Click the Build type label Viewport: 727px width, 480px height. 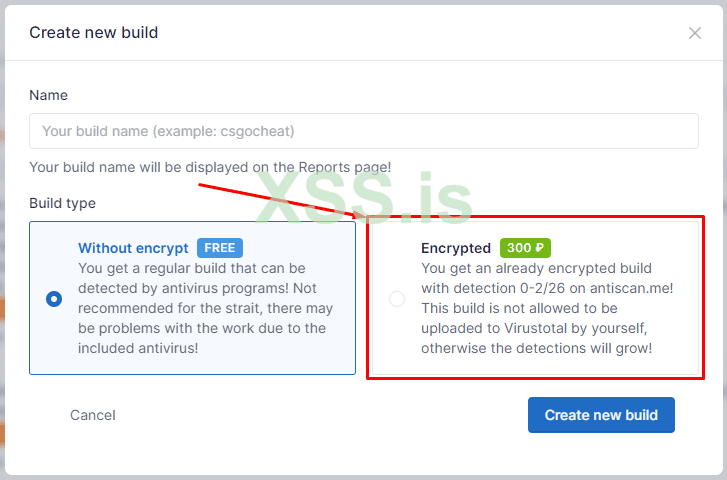tap(62, 203)
